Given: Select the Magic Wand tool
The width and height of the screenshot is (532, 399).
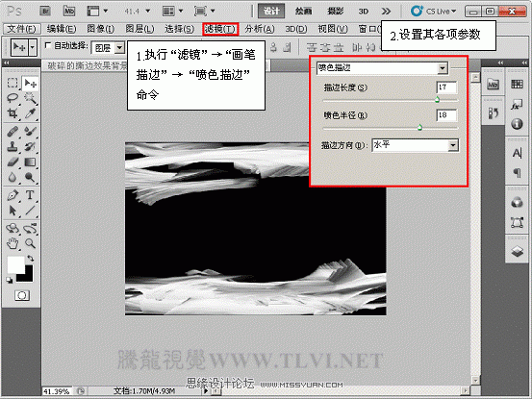Looking at the screenshot, I should (30, 98).
